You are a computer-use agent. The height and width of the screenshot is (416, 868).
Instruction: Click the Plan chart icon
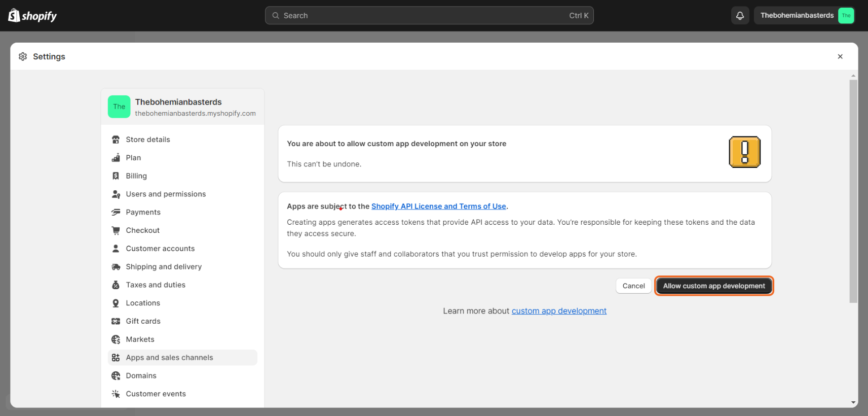[116, 158]
